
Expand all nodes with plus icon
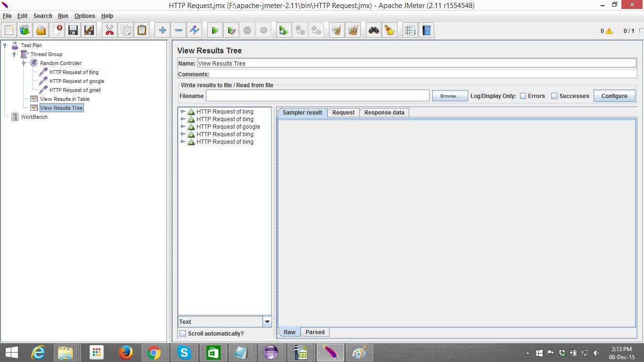(163, 31)
